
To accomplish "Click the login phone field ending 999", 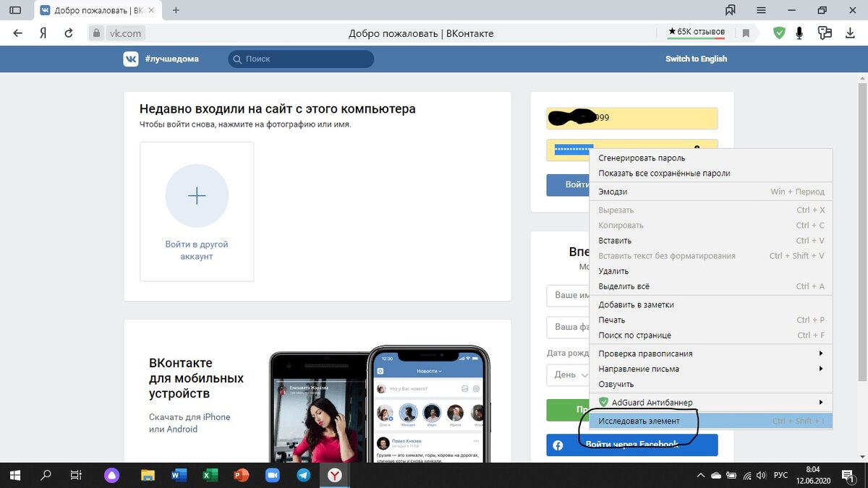I will (632, 118).
